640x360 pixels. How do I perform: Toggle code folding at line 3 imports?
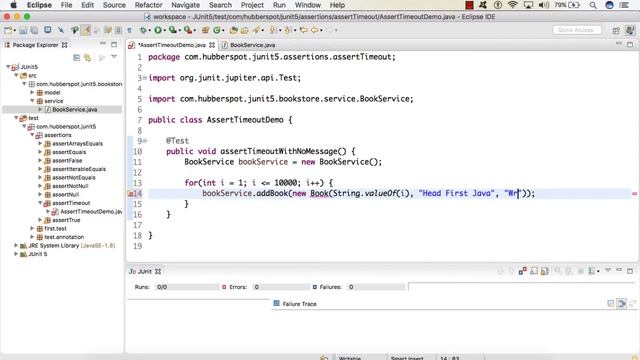pyautogui.click(x=145, y=78)
